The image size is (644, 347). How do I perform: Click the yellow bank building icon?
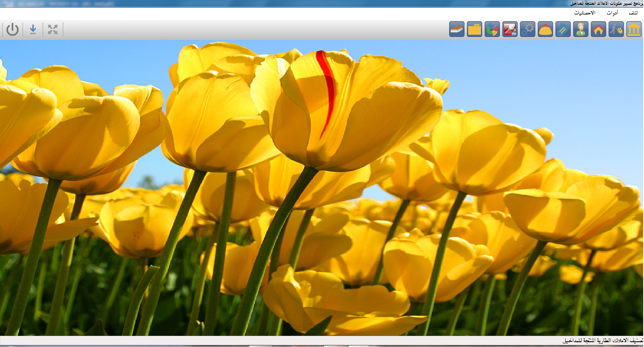coord(634,29)
